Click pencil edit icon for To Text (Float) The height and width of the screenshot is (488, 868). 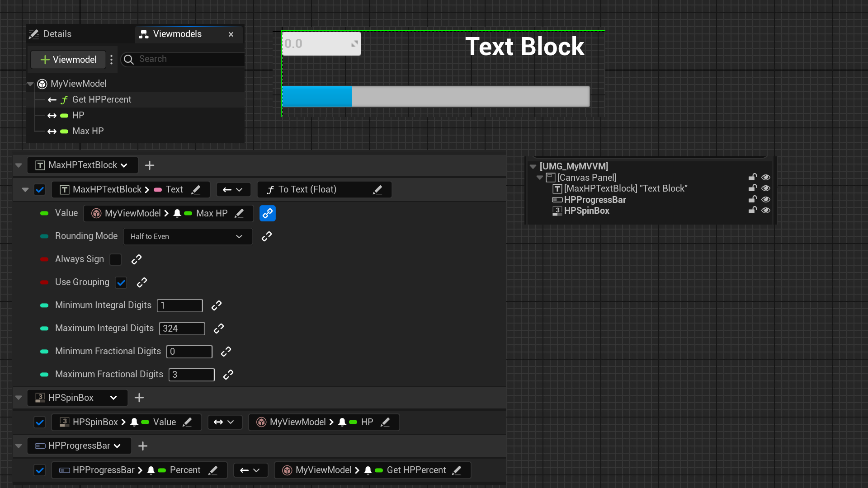[x=377, y=190]
